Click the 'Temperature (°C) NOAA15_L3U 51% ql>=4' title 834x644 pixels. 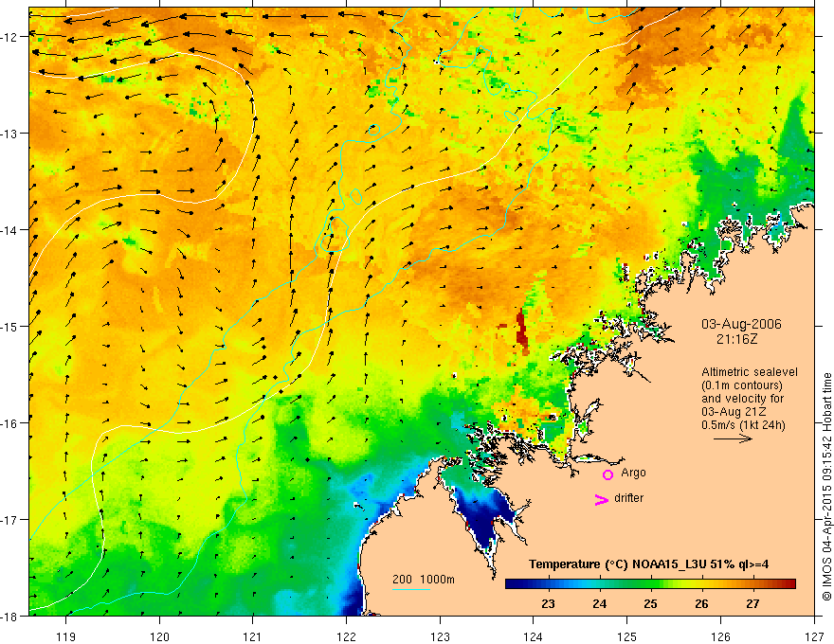point(649,564)
